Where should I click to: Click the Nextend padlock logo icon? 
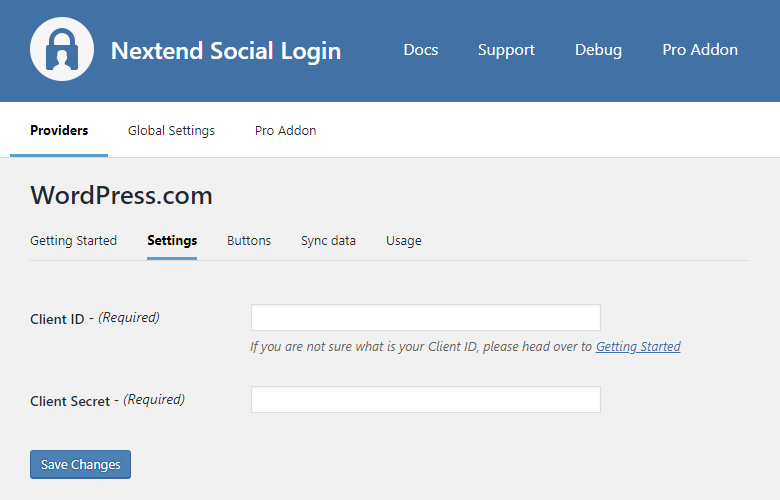62,50
